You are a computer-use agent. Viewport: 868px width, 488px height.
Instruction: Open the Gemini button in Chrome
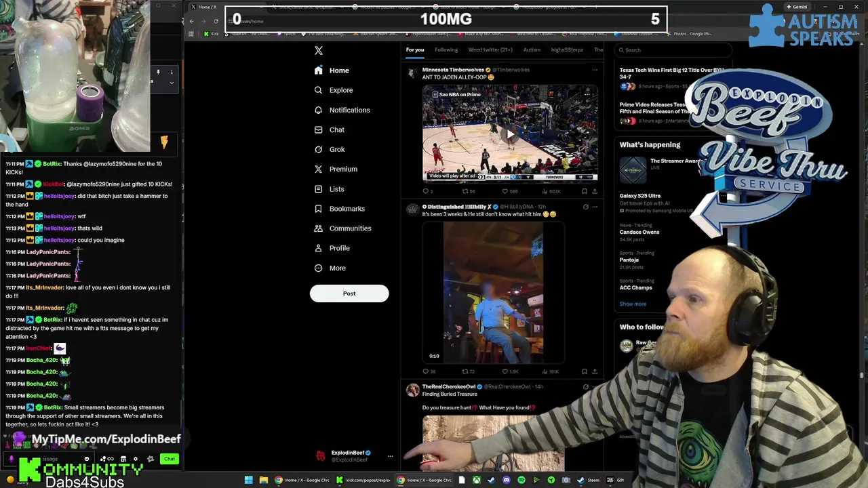797,7
